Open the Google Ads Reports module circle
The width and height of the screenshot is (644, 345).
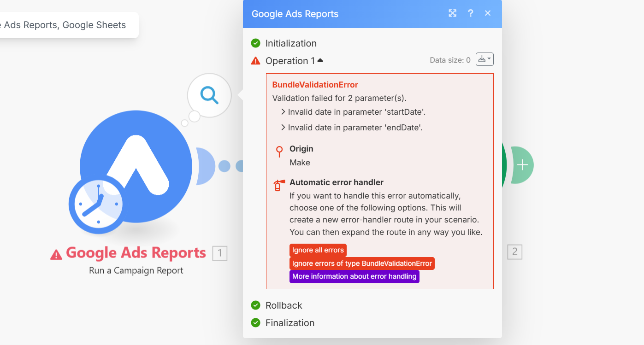136,166
